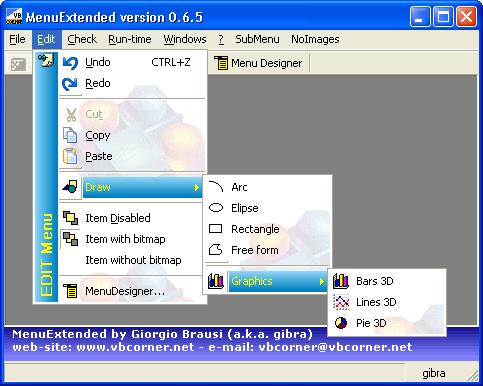This screenshot has width=483, height=386.
Task: Click the icon atop the EDIT Menu sidebar
Action: click(46, 60)
